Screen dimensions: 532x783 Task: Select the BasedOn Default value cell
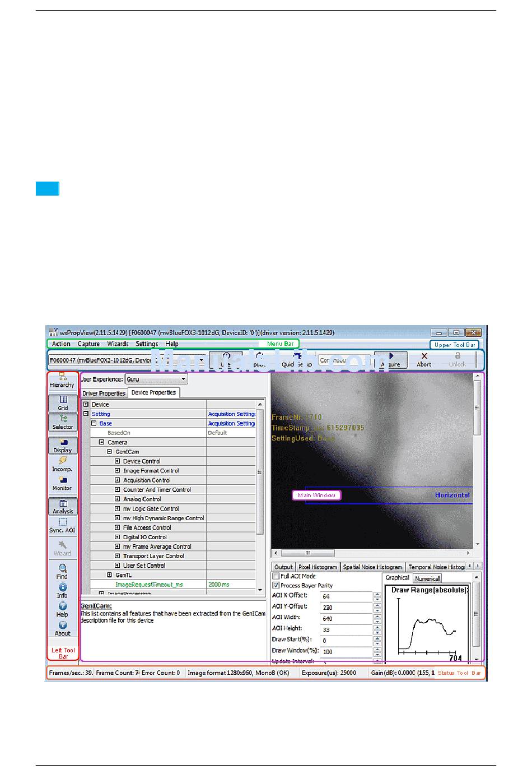point(231,433)
